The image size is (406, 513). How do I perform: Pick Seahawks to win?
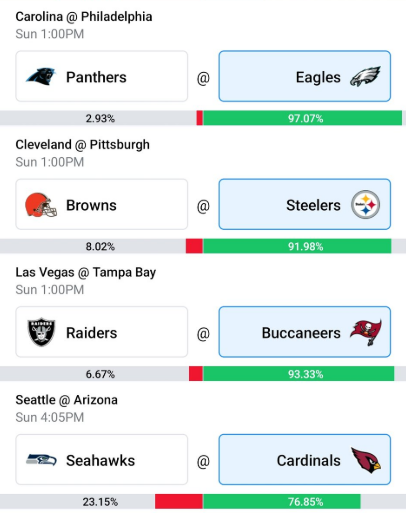[102, 460]
